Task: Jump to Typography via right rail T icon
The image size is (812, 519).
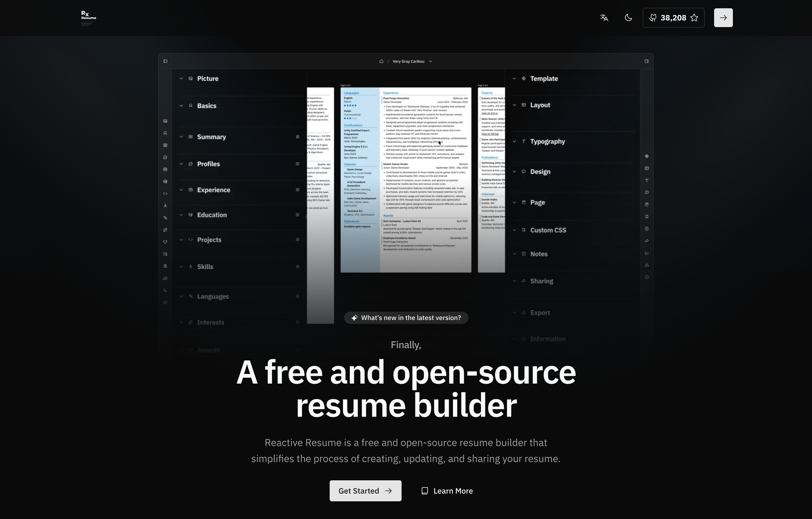Action: (x=647, y=181)
